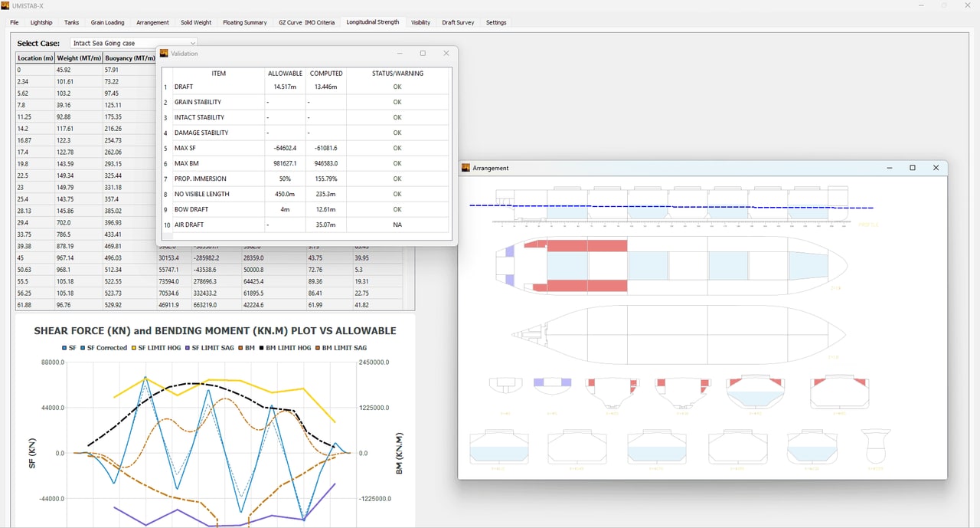Select the MAX BM row in Validation
The width and height of the screenshot is (980, 528).
point(305,163)
